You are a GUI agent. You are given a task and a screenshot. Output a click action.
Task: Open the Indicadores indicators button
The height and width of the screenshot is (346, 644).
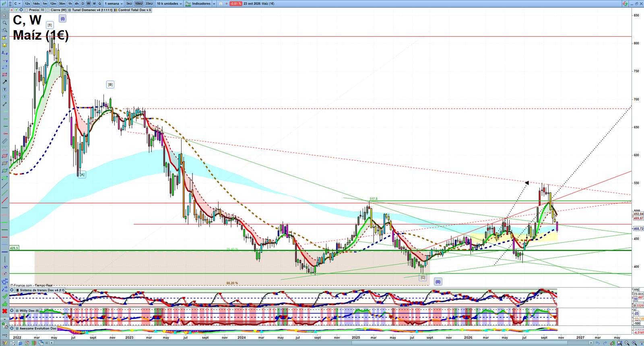198,4
